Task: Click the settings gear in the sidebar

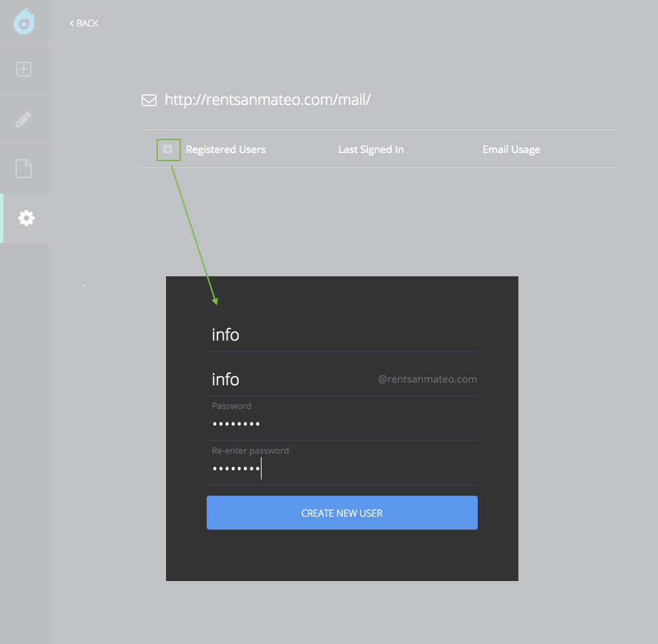Action: tap(26, 218)
